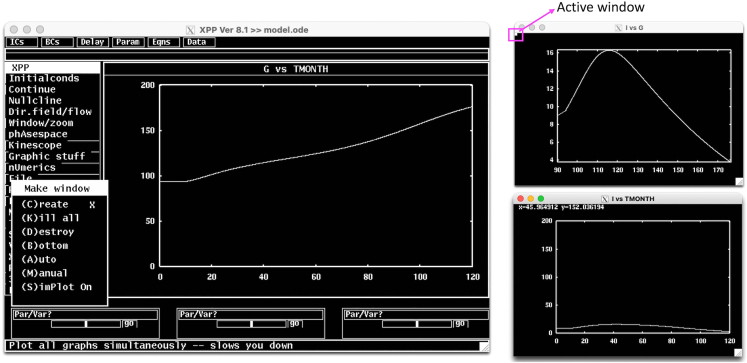The width and height of the screenshot is (747, 363).
Task: Close the XPP main window
Action: [13, 30]
